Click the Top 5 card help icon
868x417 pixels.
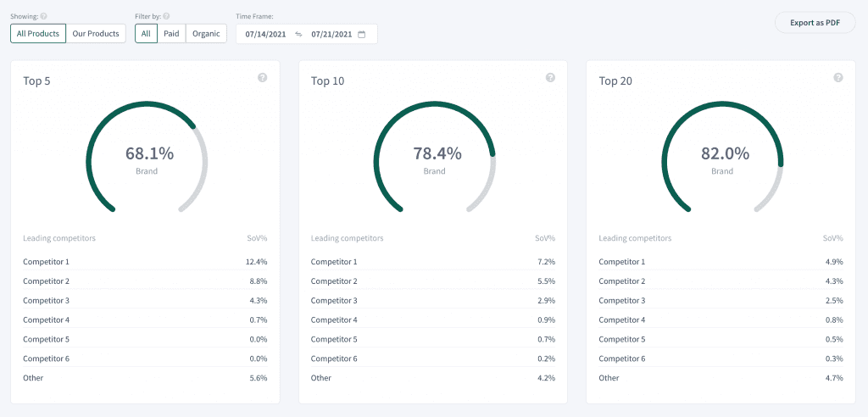(x=262, y=78)
